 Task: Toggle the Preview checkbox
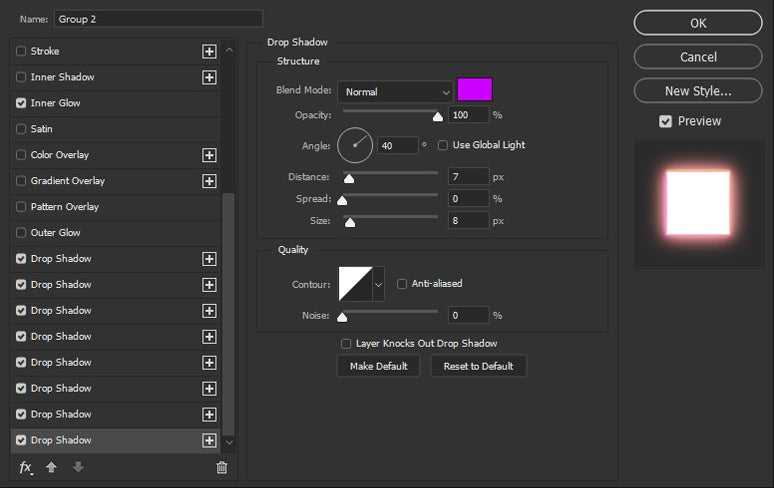(665, 121)
